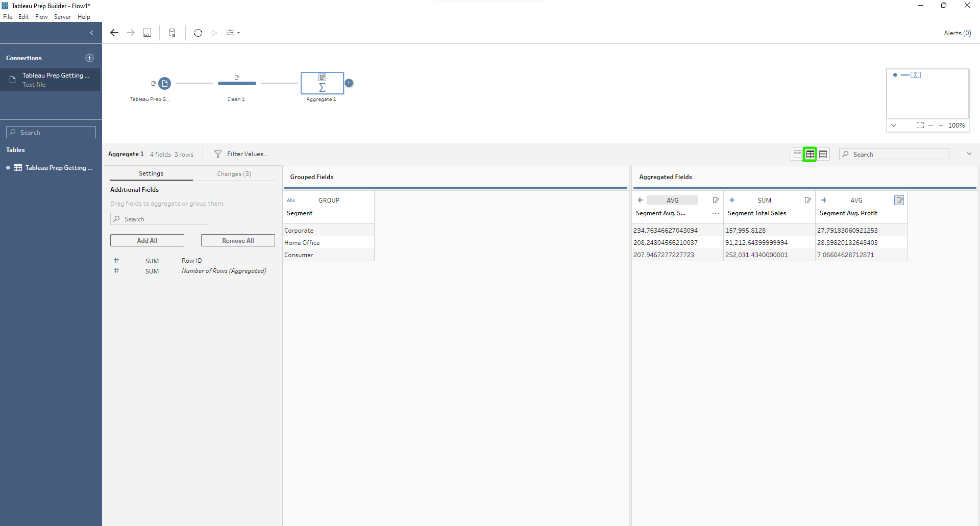Click the Search field in the Aggregate toolbar

(x=894, y=154)
